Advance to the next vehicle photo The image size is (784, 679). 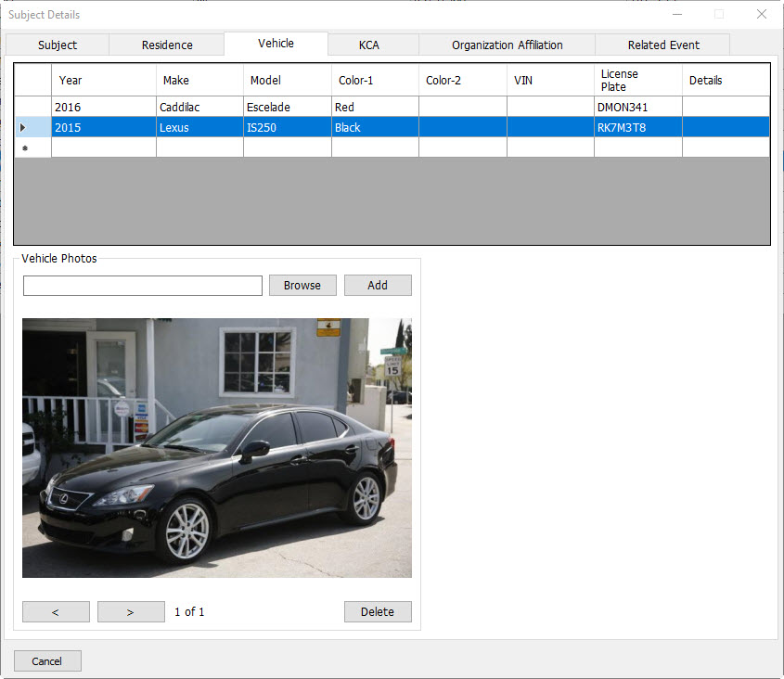[x=131, y=612]
